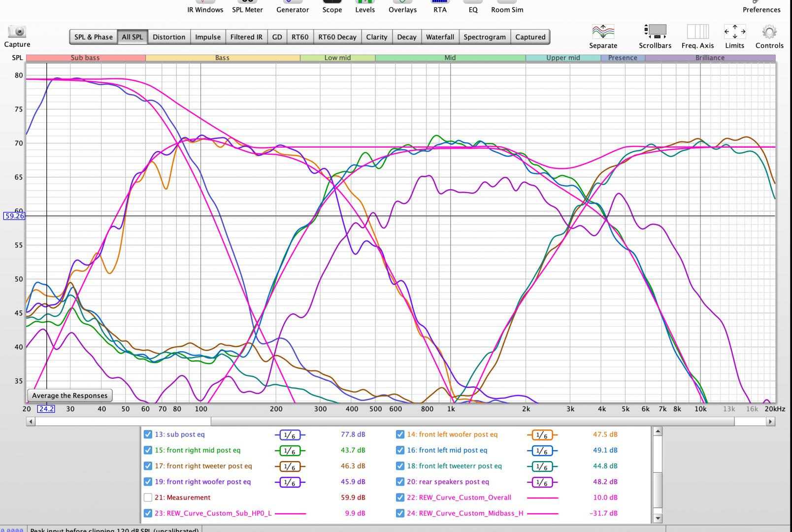
Task: Open the Captured tab
Action: coord(530,37)
